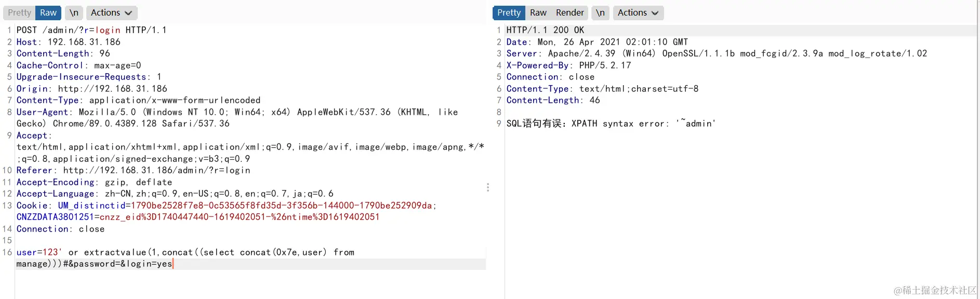Click the Cache-Control: max-age=0 line
Image resolution: width=980 pixels, height=299 pixels.
(78, 65)
